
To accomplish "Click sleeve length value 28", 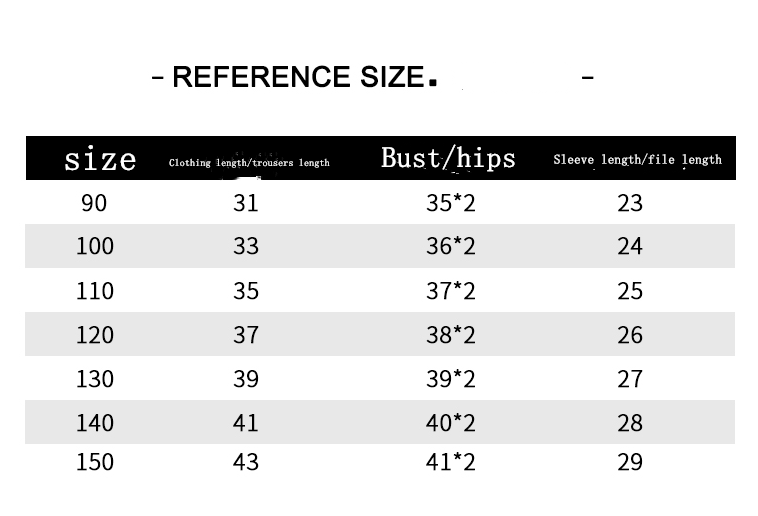I will pyautogui.click(x=630, y=423).
